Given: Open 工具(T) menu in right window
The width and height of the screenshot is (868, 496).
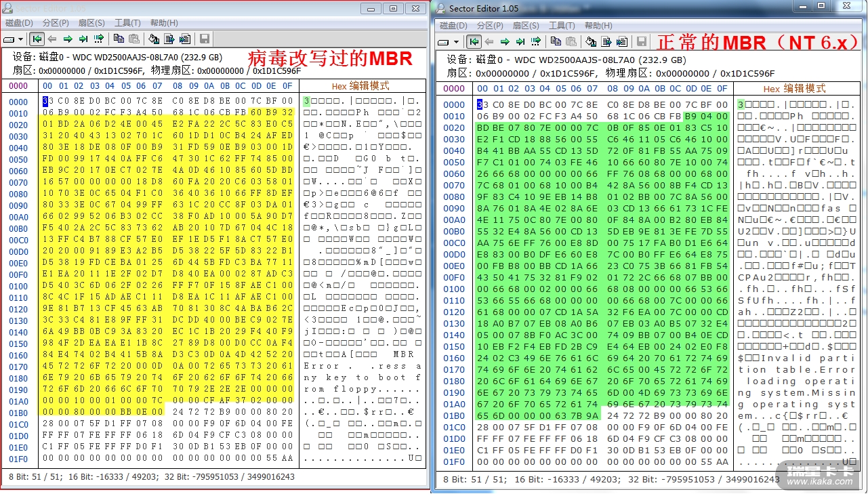Looking at the screenshot, I should 562,26.
